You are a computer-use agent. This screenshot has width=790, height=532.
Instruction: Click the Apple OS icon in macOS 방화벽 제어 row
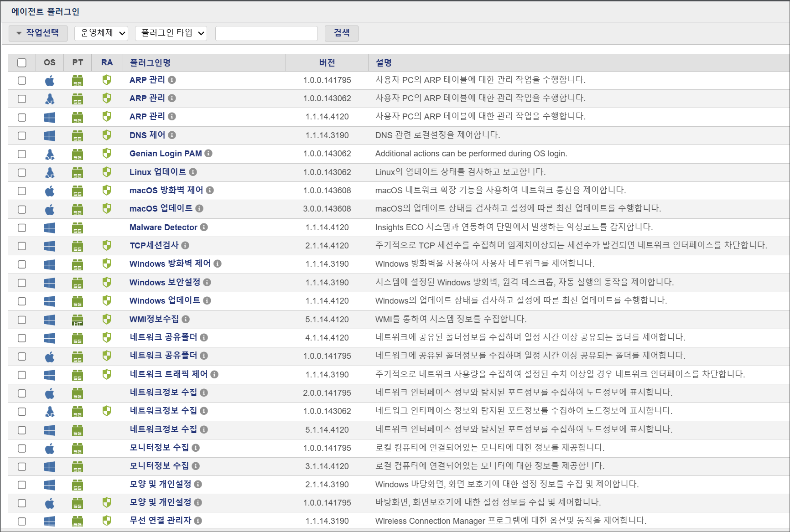point(50,191)
